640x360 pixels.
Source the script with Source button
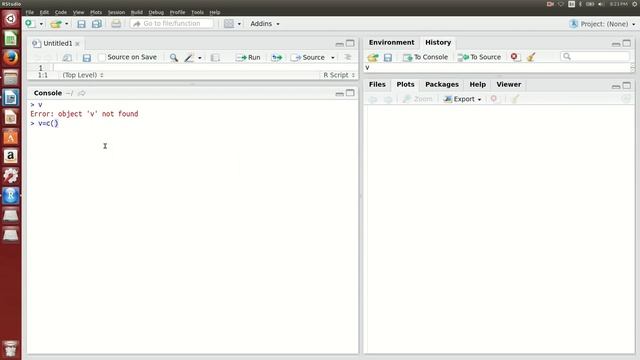(x=307, y=58)
